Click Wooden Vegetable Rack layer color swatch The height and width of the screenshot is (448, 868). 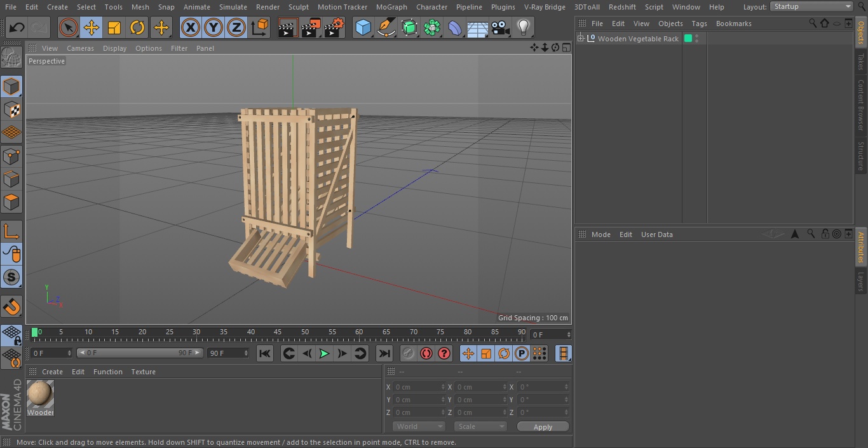pyautogui.click(x=688, y=39)
